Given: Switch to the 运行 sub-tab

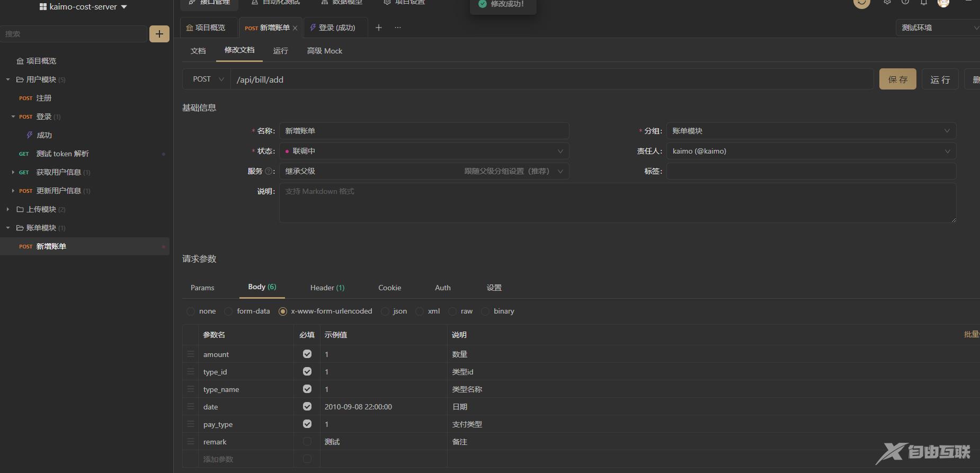Looking at the screenshot, I should [x=281, y=51].
